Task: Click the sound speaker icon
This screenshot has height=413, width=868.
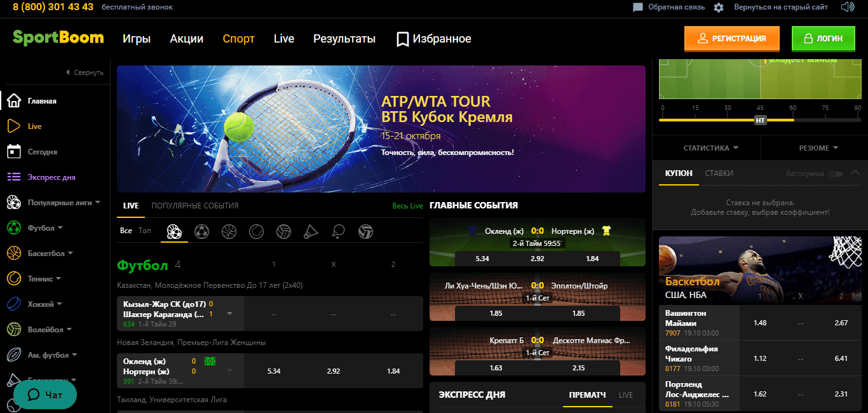Action: (847, 7)
